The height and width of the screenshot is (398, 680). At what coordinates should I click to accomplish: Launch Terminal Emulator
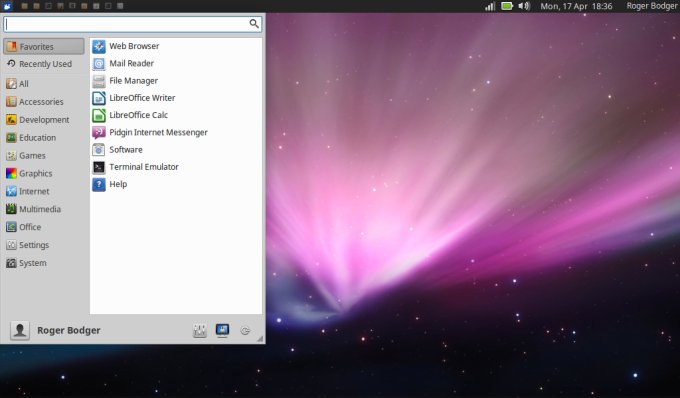click(x=176, y=167)
